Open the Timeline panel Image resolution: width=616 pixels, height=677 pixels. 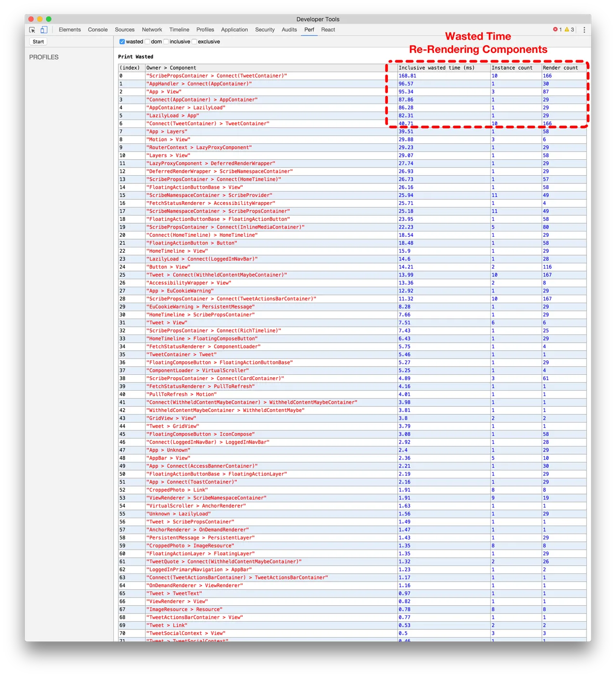coord(179,29)
